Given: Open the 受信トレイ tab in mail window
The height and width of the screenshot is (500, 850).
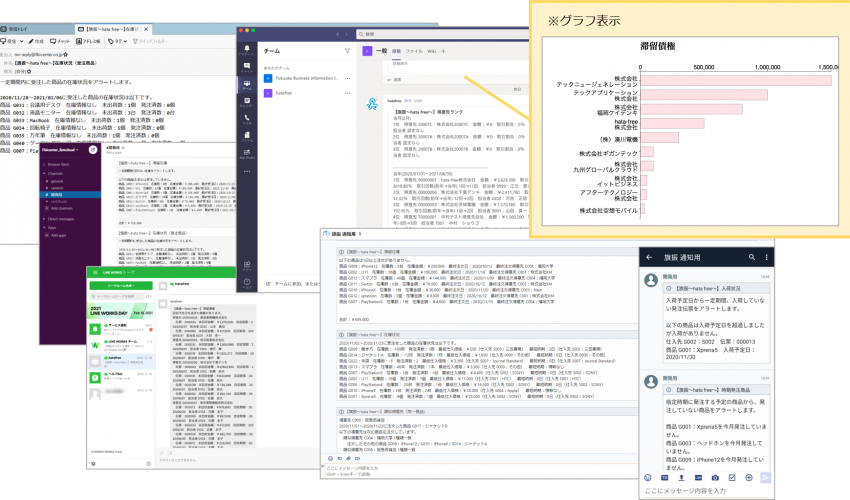Looking at the screenshot, I should coord(35,29).
